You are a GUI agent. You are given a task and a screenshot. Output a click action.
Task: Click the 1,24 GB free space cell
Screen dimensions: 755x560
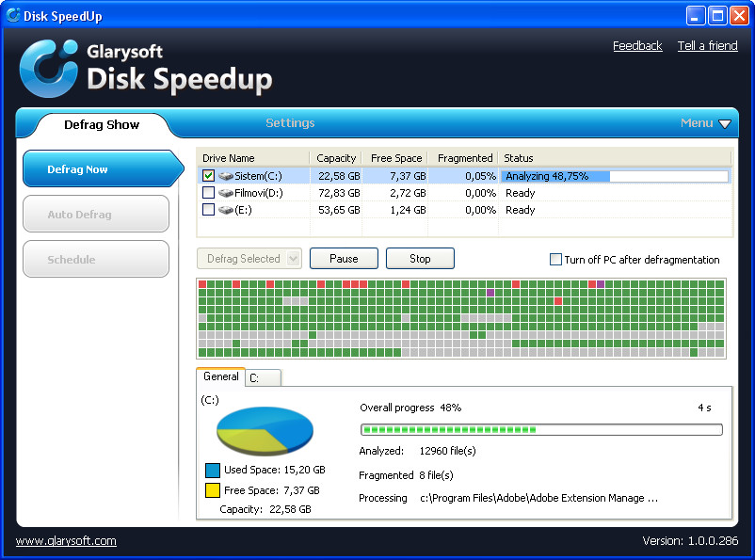[408, 210]
